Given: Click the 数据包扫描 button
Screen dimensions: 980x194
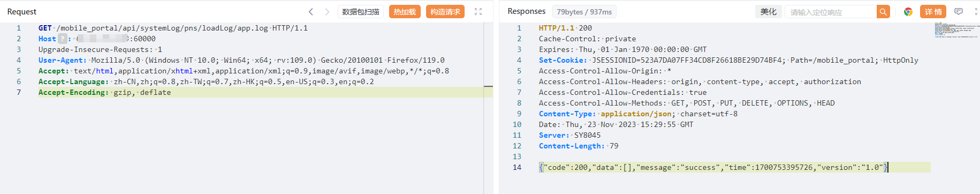Looking at the screenshot, I should (361, 12).
